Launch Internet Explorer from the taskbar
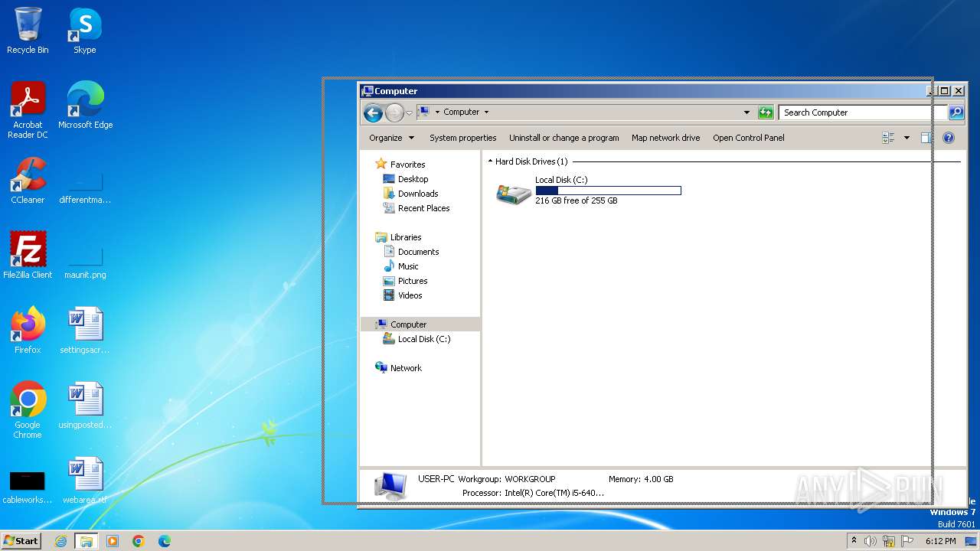This screenshot has height=551, width=980. pos(60,541)
